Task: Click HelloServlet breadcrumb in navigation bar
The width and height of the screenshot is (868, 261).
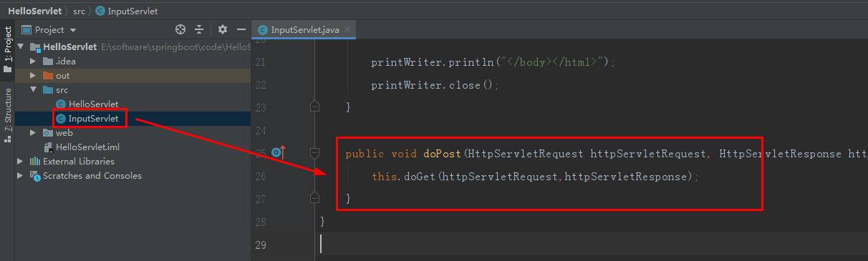Action: click(35, 11)
